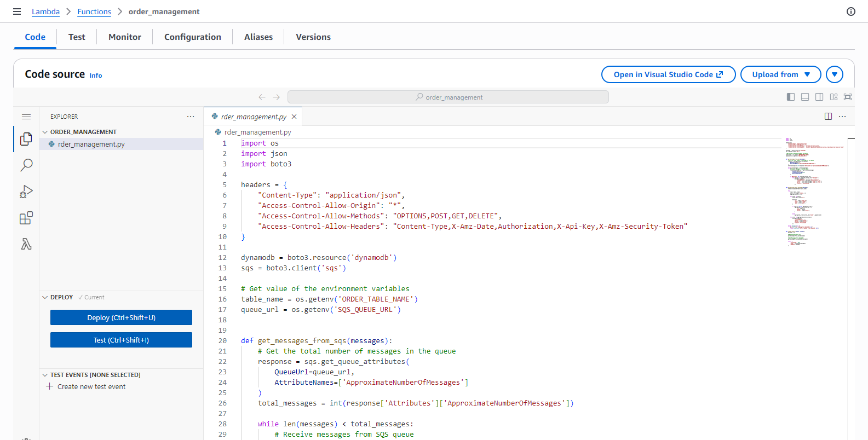868x440 pixels.
Task: Go back with the left arrow
Action: (x=262, y=97)
